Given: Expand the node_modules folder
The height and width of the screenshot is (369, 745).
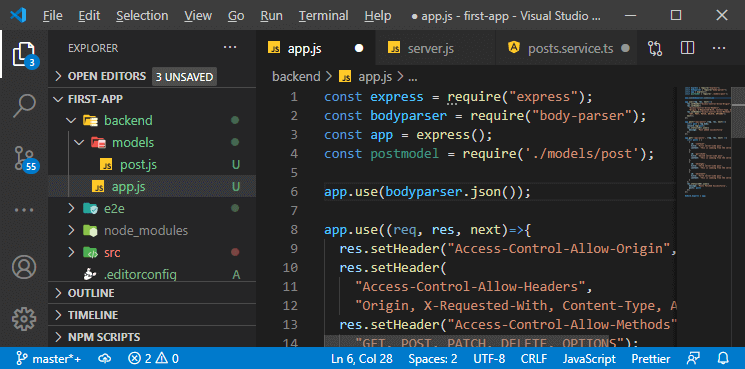Looking at the screenshot, I should 152,231.
